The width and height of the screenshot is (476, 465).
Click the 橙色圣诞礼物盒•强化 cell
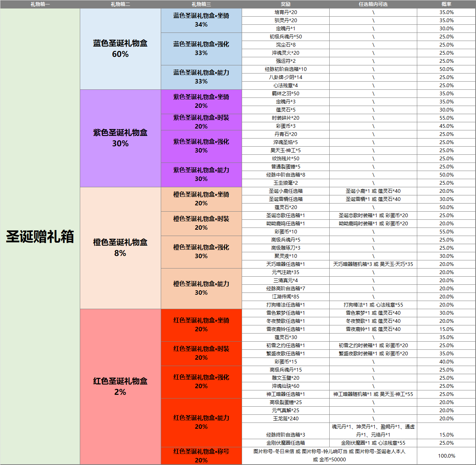click(201, 252)
